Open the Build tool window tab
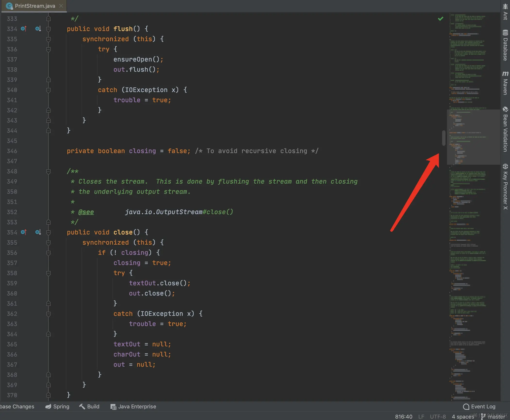 (x=90, y=407)
